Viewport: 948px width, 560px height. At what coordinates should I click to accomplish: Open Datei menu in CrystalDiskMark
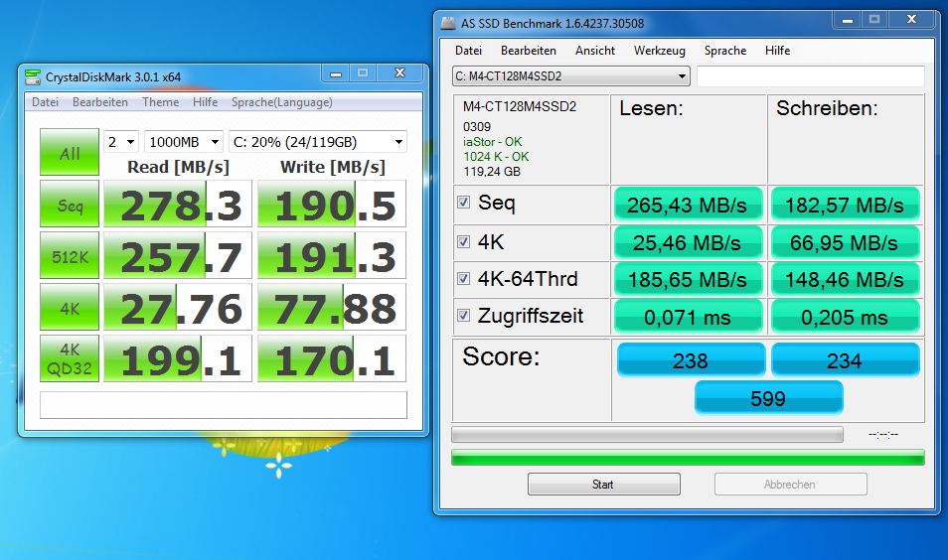pos(46,102)
